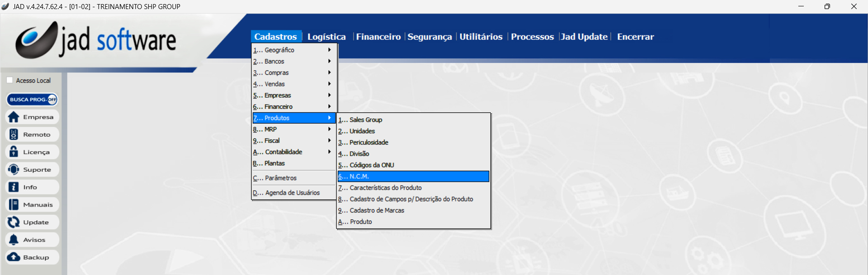868x275 pixels.
Task: Click Encerrar in the top bar
Action: click(x=635, y=37)
